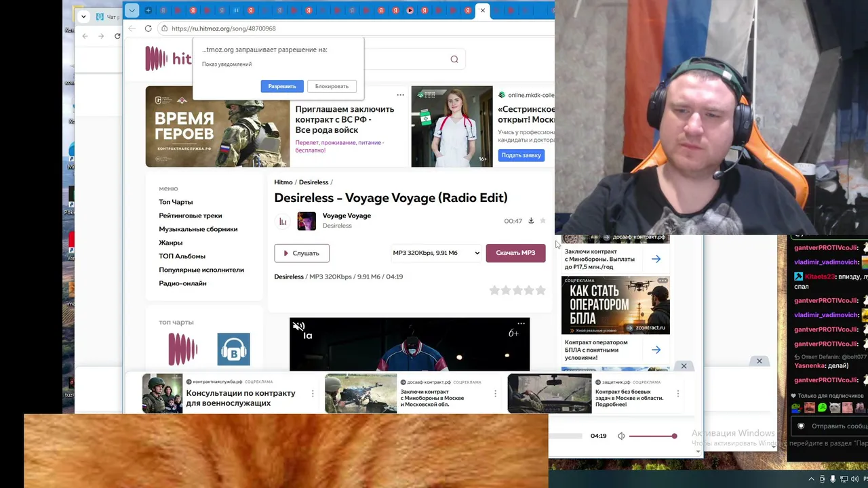Open options for the Контракт без боевых задач ad
The image size is (868, 488).
pos(677,394)
